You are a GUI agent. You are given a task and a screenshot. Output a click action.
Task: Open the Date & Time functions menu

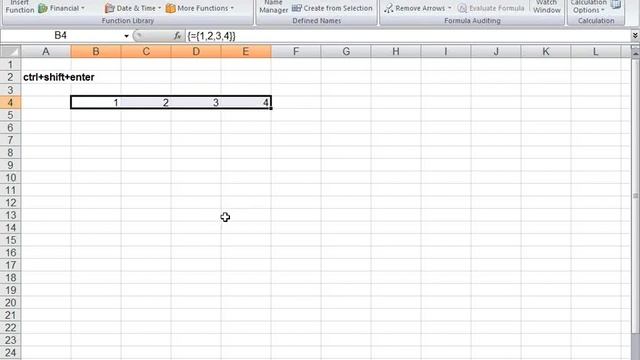coord(133,8)
